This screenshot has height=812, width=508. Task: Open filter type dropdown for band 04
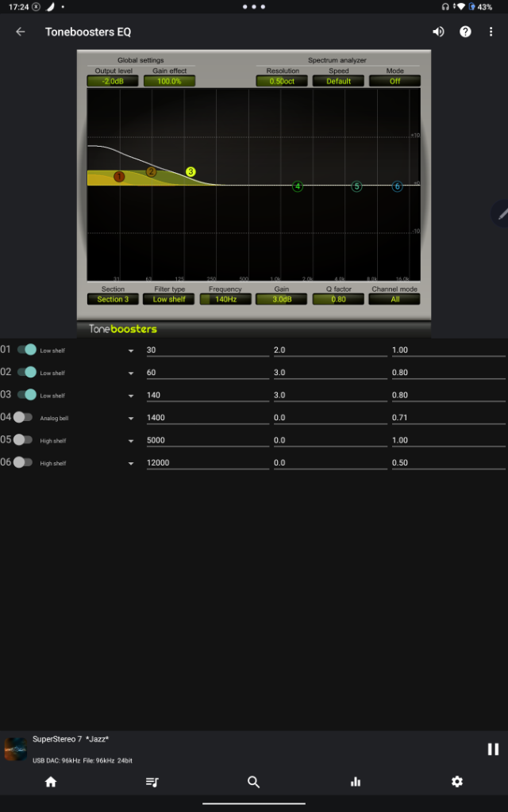click(131, 419)
